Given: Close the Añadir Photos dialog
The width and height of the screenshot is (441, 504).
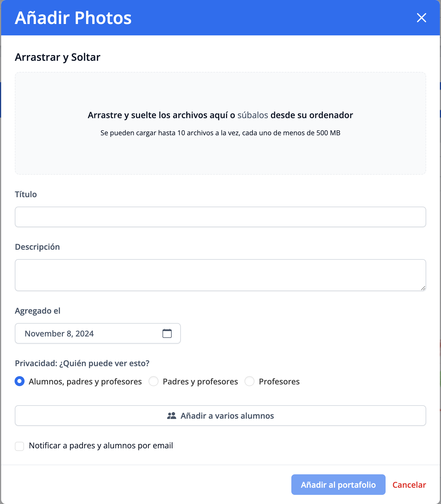Looking at the screenshot, I should [421, 18].
